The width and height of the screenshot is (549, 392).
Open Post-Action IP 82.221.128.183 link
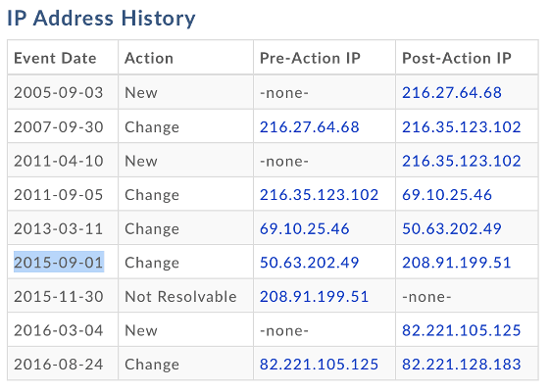tap(462, 365)
